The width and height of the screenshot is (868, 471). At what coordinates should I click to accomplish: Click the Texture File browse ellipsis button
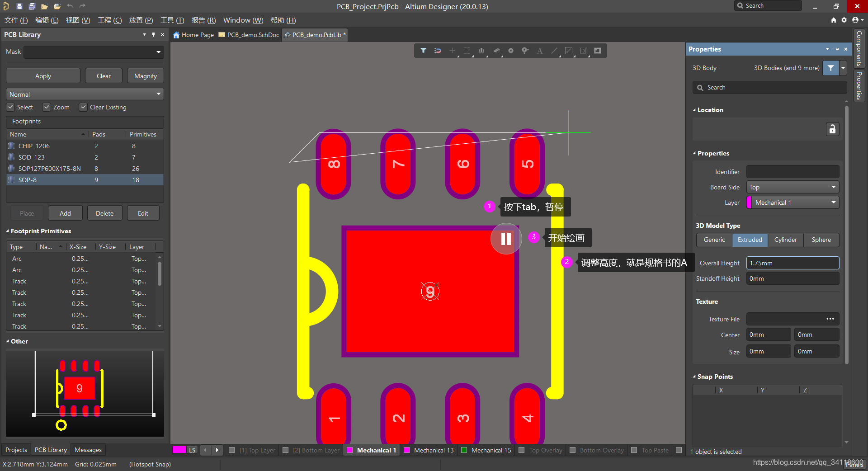point(830,319)
